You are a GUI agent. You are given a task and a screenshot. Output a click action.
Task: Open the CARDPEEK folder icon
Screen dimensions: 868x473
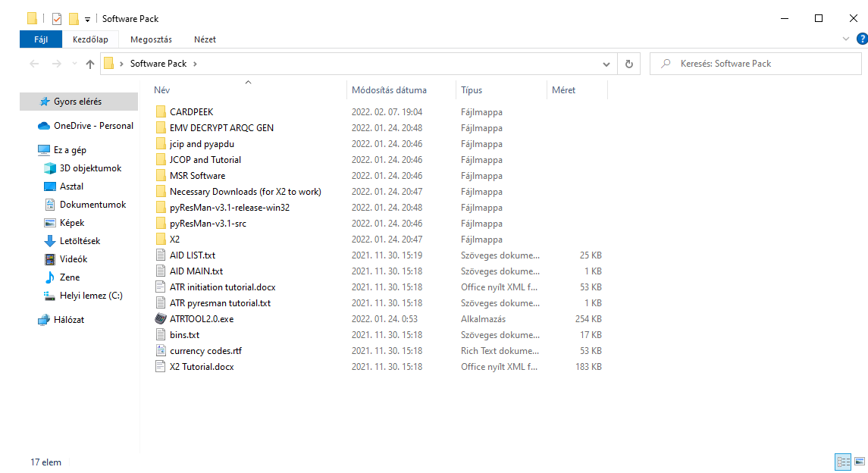point(161,111)
